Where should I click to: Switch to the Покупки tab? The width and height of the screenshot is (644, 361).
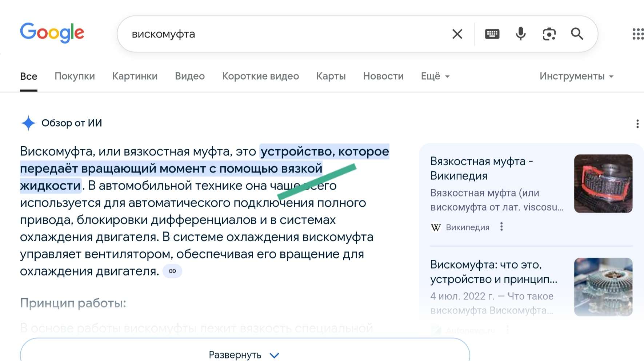click(75, 76)
